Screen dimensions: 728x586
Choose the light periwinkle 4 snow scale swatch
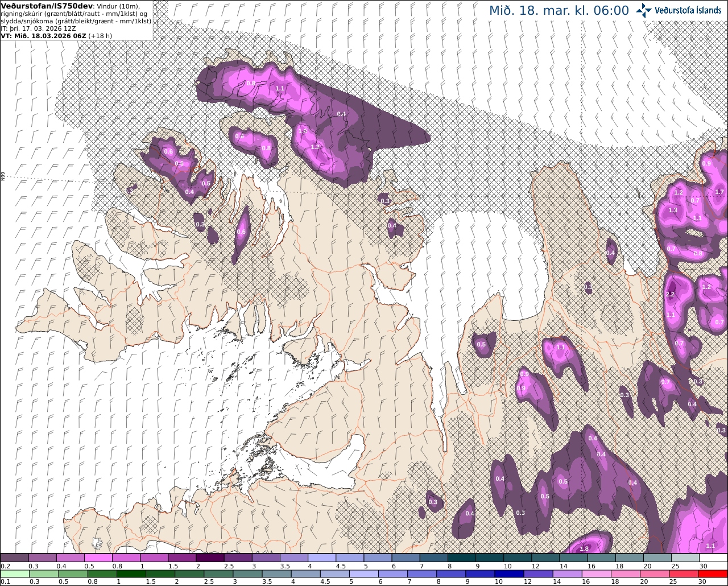point(322,558)
